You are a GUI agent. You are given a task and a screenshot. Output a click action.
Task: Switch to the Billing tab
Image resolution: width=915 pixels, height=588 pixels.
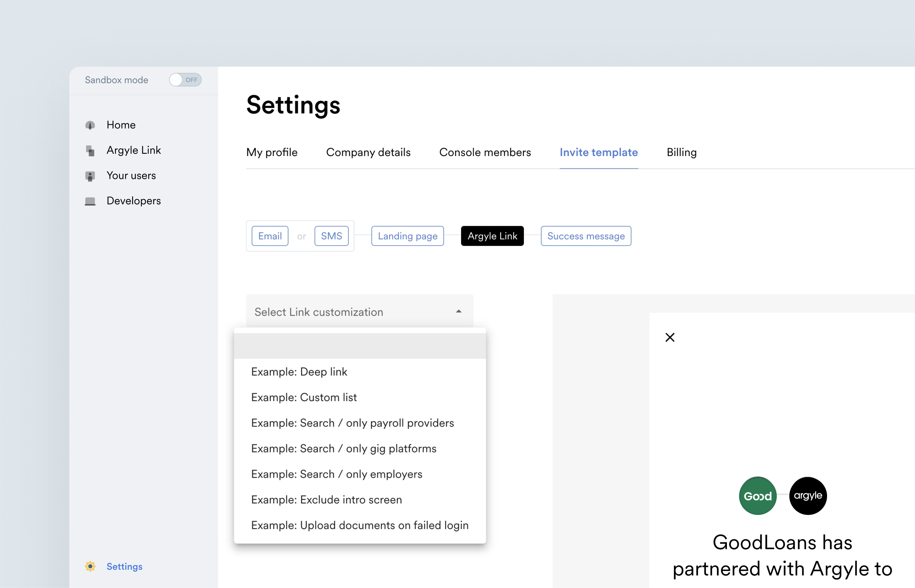pyautogui.click(x=681, y=152)
